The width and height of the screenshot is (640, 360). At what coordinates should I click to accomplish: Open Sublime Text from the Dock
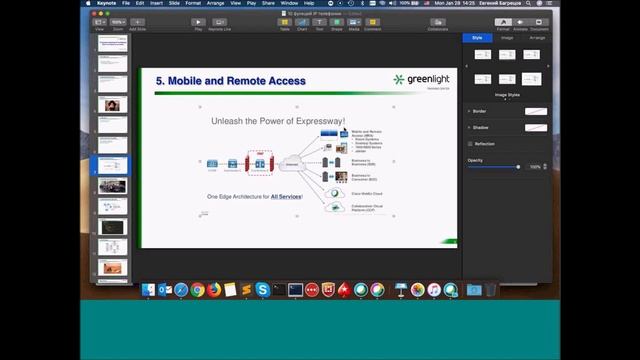(246, 290)
